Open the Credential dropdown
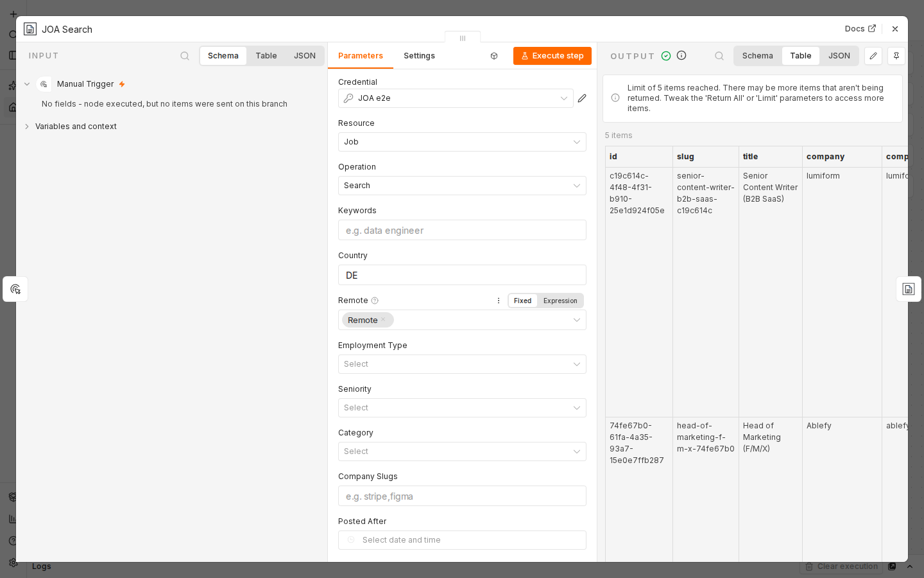The width and height of the screenshot is (924, 578). 456,98
